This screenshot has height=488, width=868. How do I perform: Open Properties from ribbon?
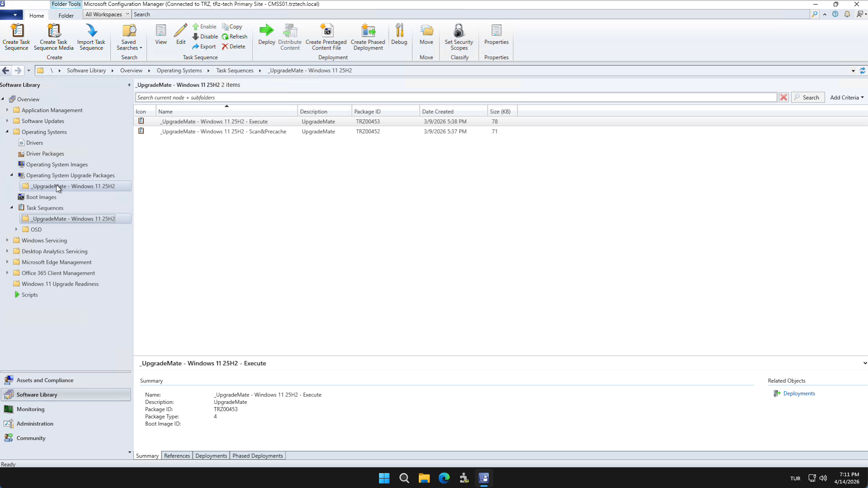coord(496,35)
